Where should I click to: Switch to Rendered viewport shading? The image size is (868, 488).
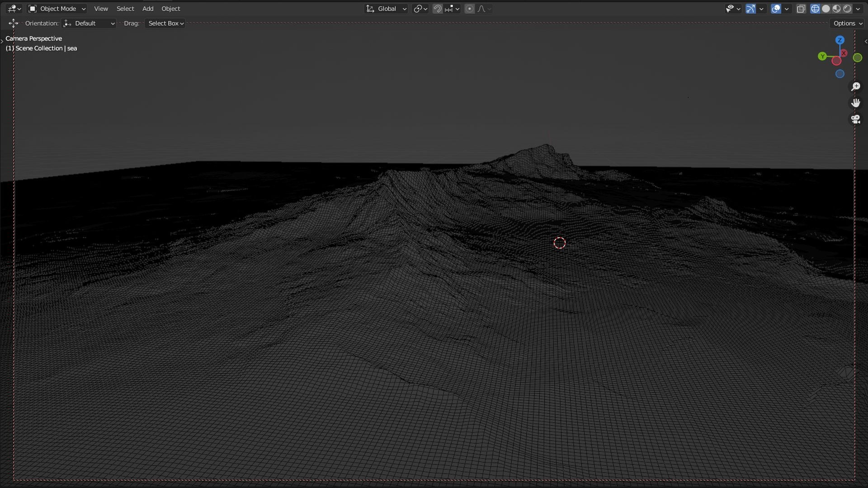click(848, 9)
